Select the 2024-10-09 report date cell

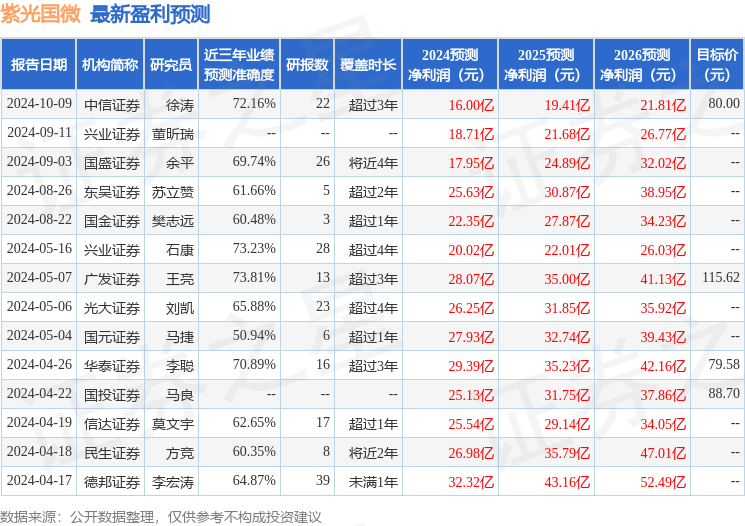coord(38,104)
